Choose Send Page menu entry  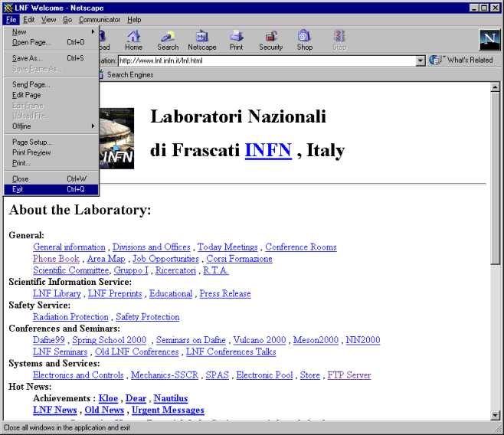(51, 84)
